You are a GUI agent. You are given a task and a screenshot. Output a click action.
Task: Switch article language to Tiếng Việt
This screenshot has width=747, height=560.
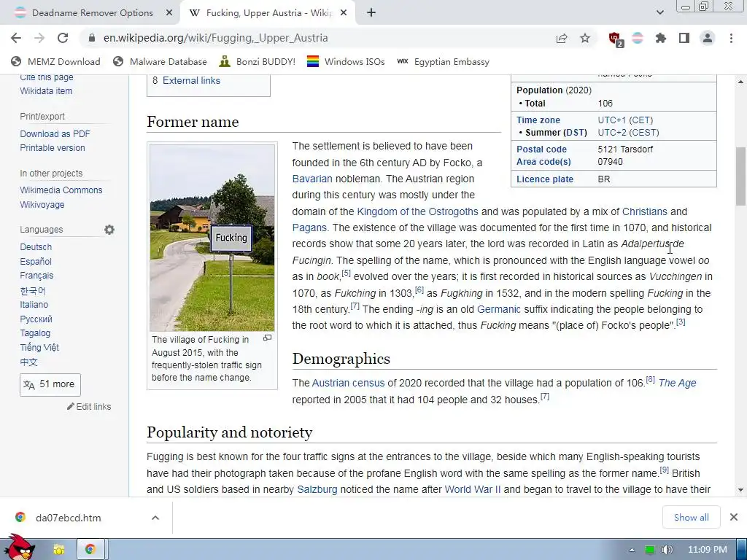tap(39, 348)
